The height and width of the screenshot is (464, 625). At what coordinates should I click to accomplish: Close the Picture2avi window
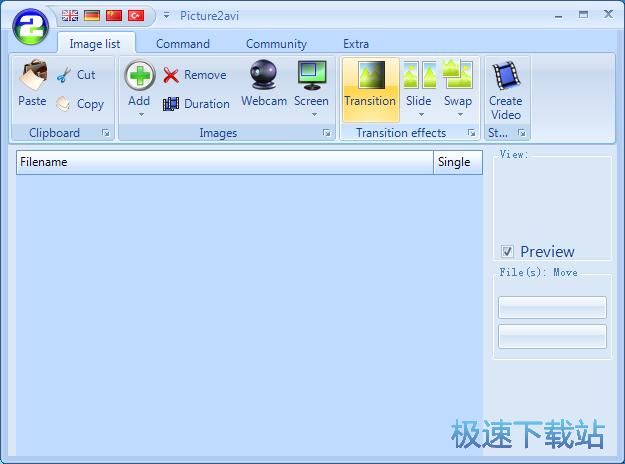pos(608,14)
